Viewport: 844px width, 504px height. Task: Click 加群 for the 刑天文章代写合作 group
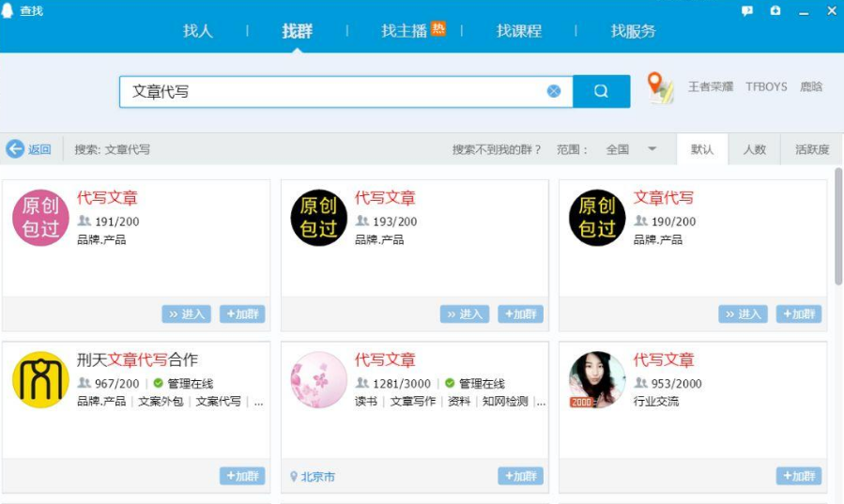[242, 477]
